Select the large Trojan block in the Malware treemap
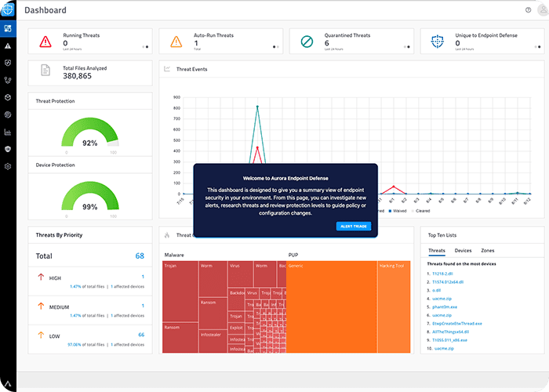This screenshot has height=392, width=549. [180, 291]
